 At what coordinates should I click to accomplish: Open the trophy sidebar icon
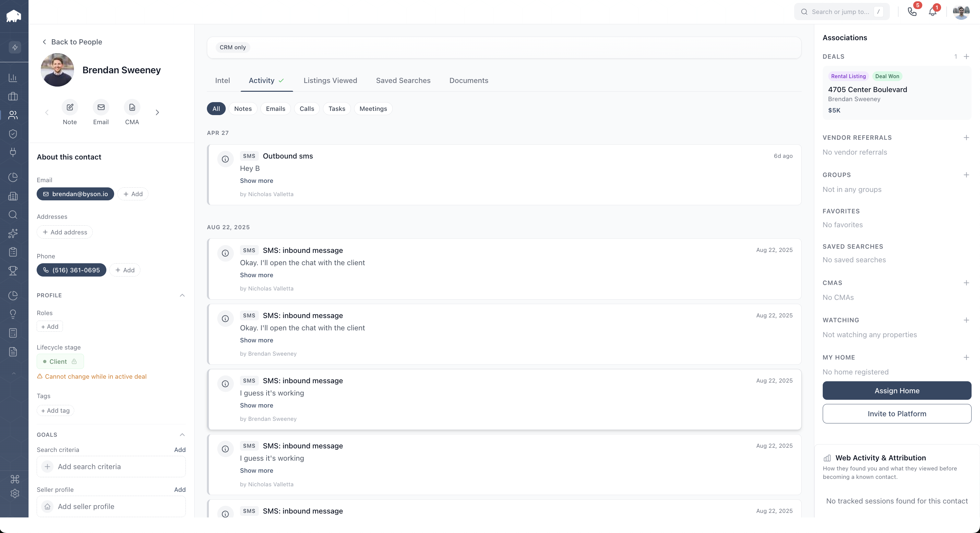(x=13, y=270)
